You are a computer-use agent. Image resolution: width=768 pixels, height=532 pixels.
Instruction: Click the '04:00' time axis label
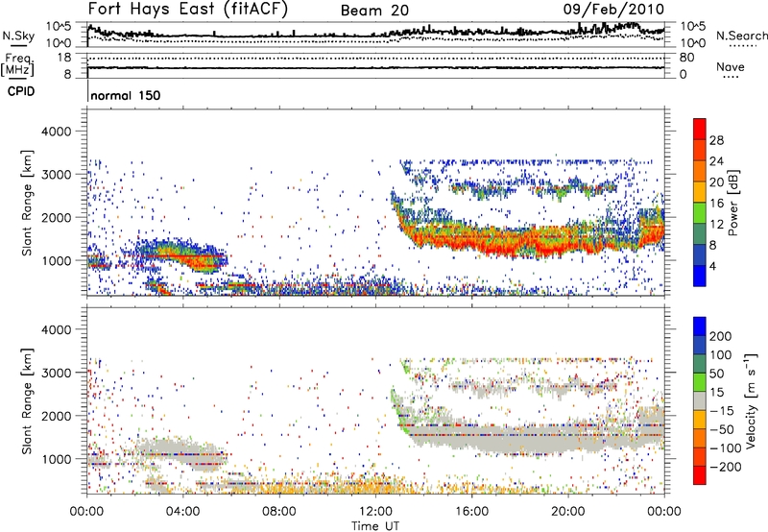pos(182,512)
